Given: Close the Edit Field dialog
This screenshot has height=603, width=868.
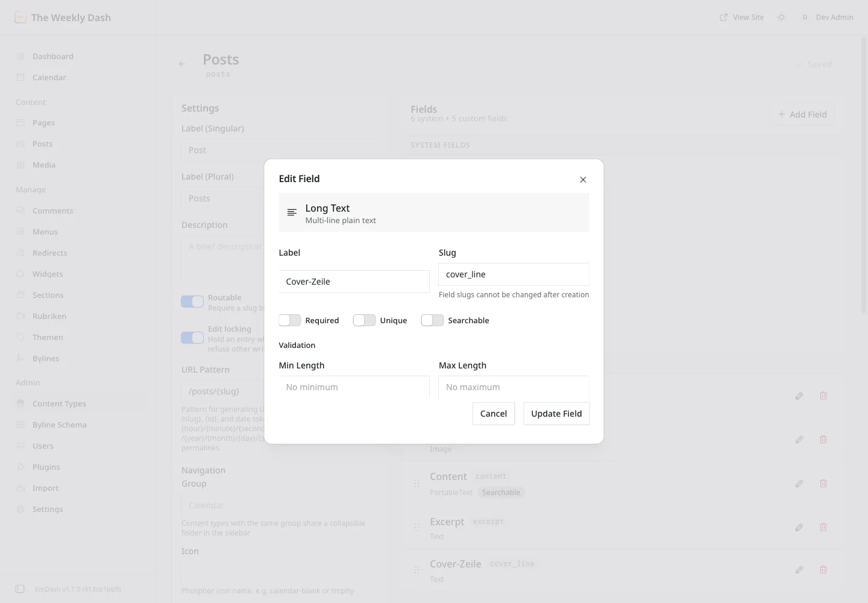Looking at the screenshot, I should point(583,180).
